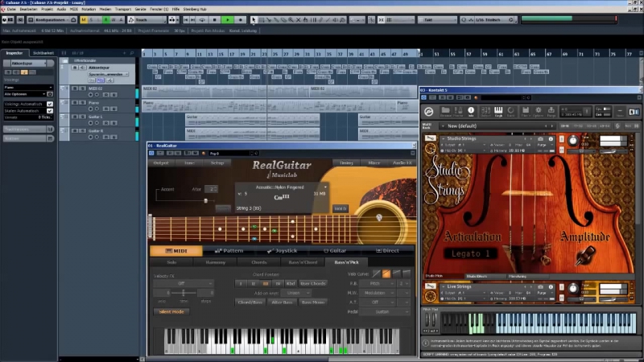This screenshot has width=644, height=362.
Task: Toggle the Cycle loop button in transport
Action: (202, 19)
